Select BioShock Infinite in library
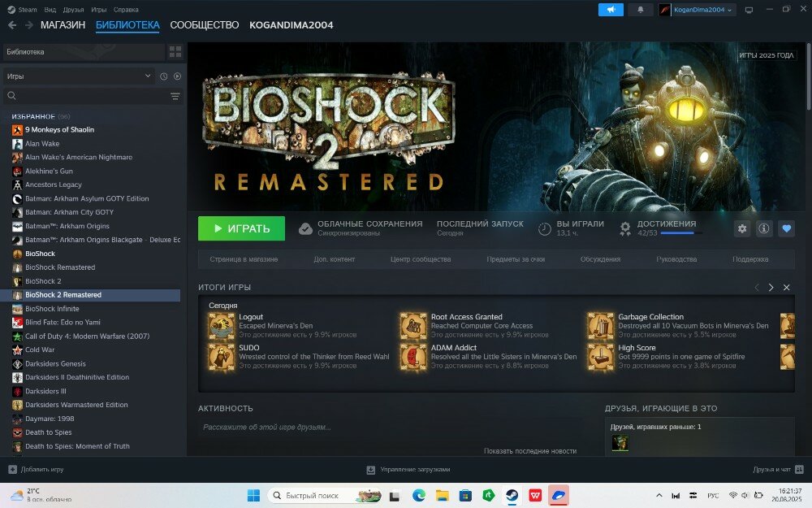This screenshot has height=508, width=812. [52, 308]
